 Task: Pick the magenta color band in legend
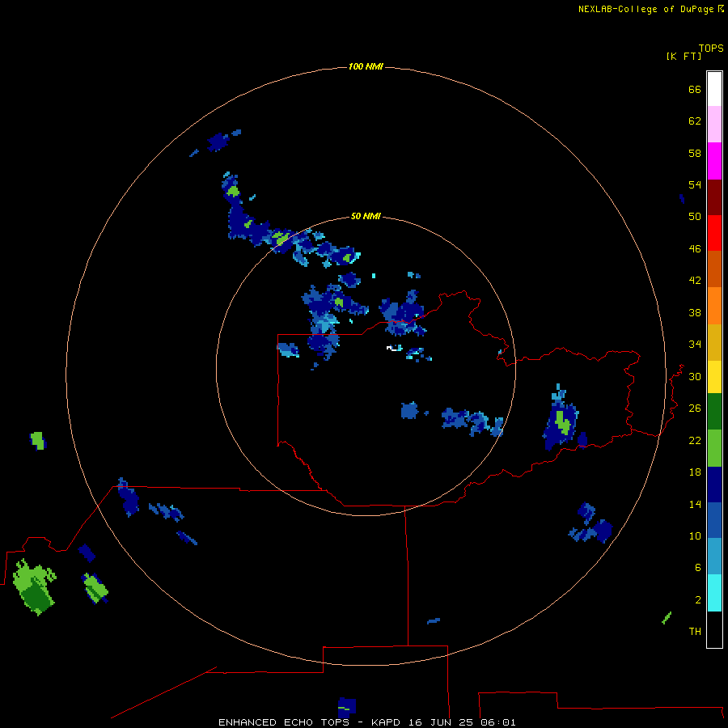coord(714,161)
